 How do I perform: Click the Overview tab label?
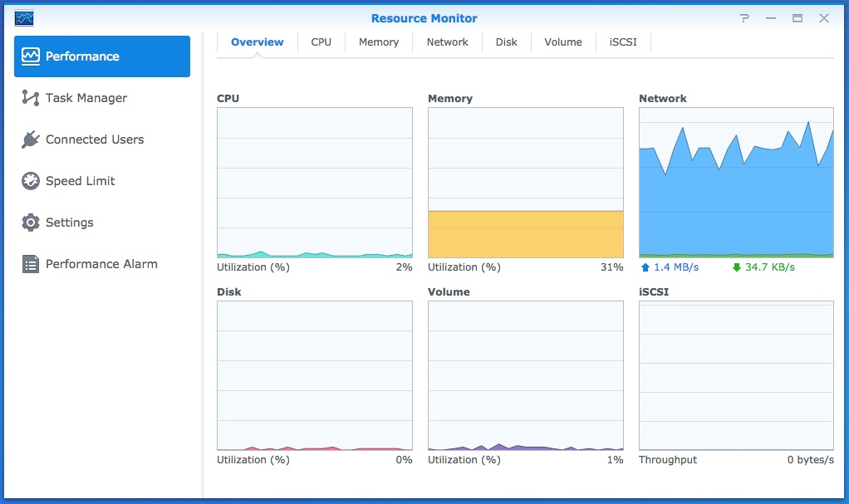257,42
